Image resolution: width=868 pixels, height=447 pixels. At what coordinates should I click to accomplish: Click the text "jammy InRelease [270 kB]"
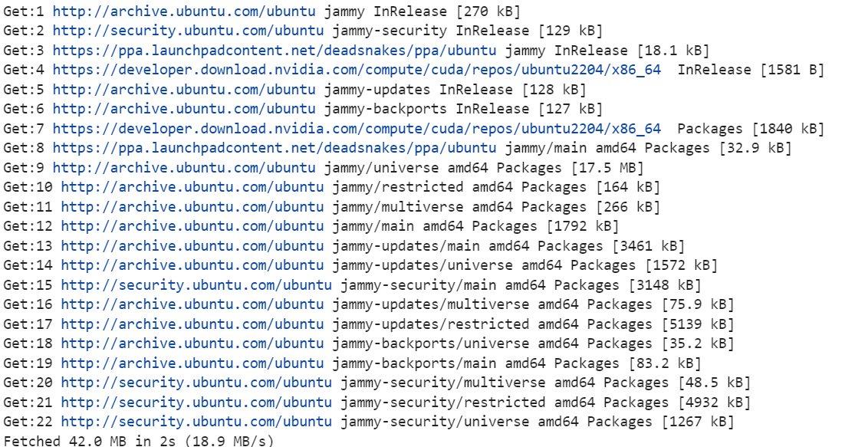(422, 11)
